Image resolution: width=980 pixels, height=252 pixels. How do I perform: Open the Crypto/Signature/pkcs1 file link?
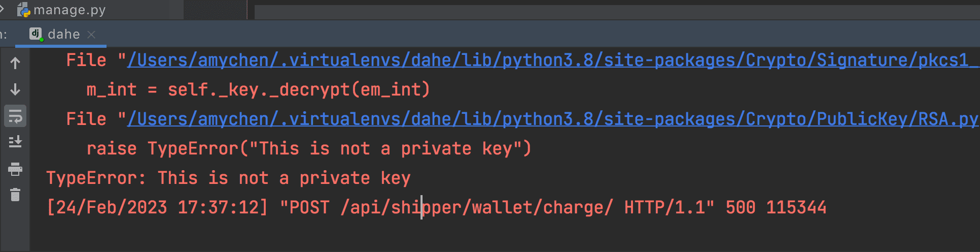click(553, 60)
